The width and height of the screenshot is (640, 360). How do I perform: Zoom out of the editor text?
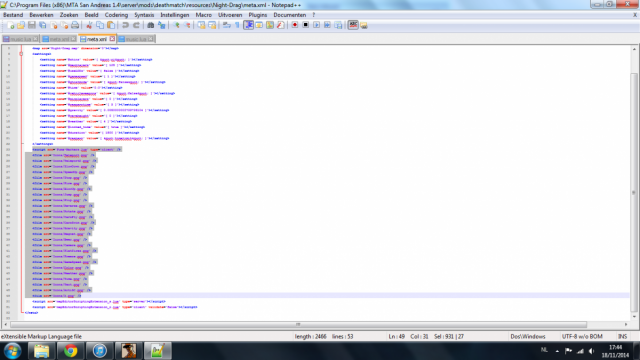(187, 25)
